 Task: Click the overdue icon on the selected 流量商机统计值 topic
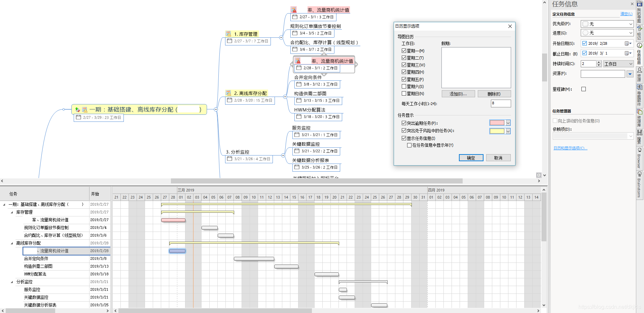click(x=298, y=61)
